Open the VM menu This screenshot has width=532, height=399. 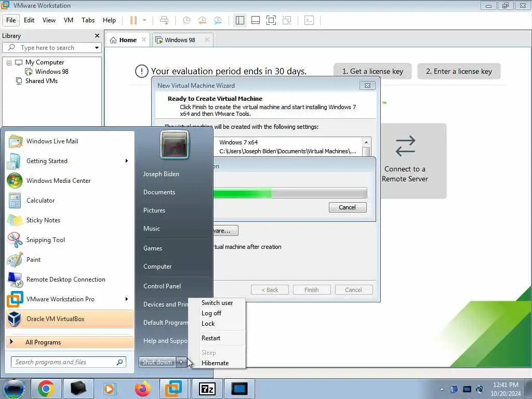click(x=69, y=20)
